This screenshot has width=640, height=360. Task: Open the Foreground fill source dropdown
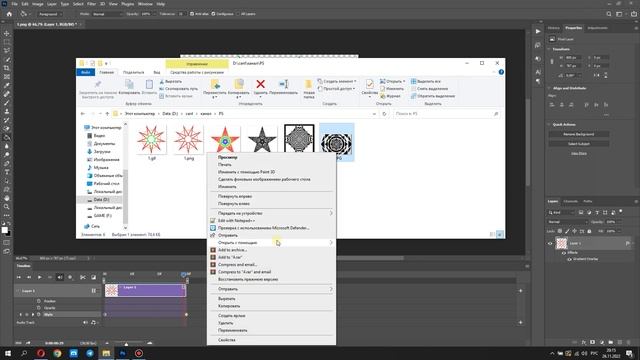click(x=50, y=14)
